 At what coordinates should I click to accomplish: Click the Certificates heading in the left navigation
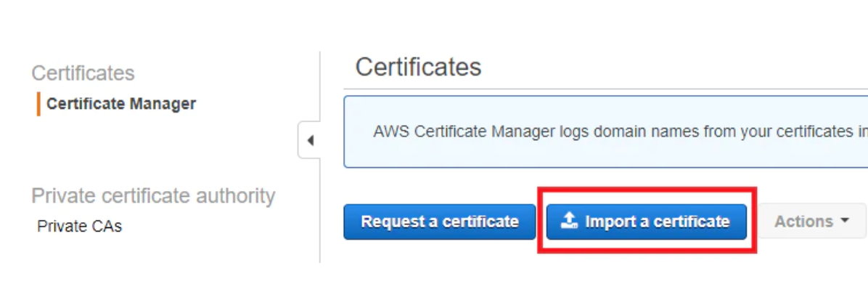(83, 73)
